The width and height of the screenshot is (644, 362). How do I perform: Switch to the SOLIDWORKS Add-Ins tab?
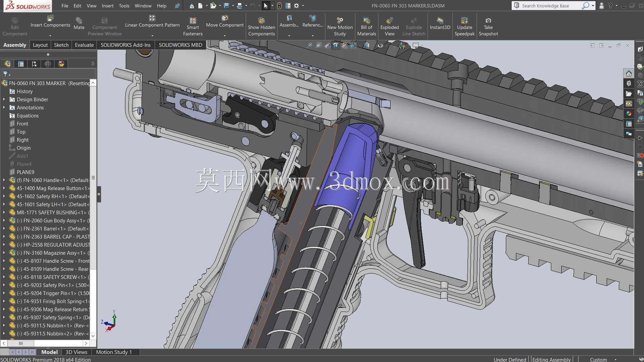(x=126, y=45)
